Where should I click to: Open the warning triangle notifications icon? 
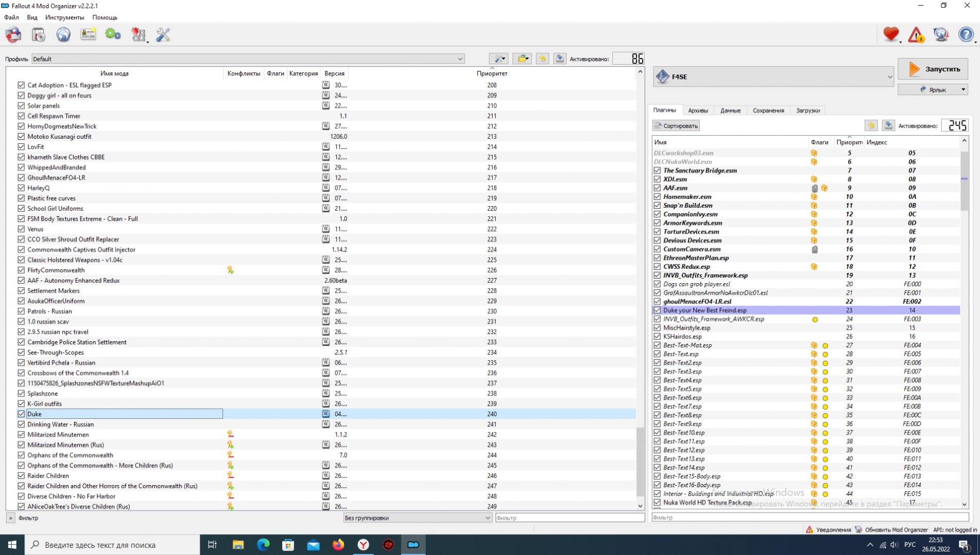(916, 35)
